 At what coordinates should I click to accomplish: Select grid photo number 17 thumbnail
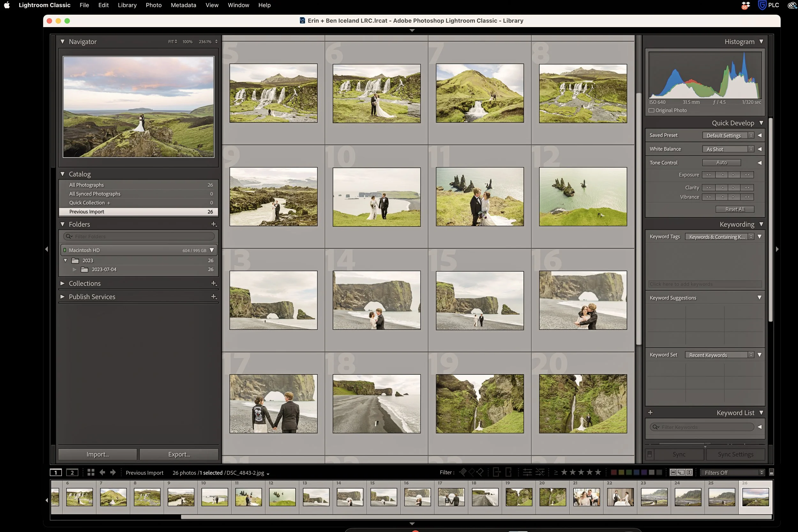point(273,403)
